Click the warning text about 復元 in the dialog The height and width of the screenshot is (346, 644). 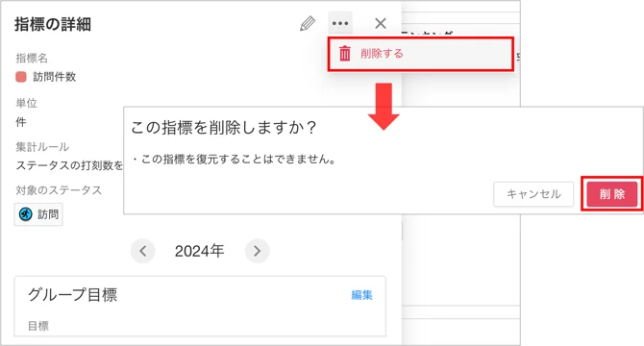tap(235, 160)
